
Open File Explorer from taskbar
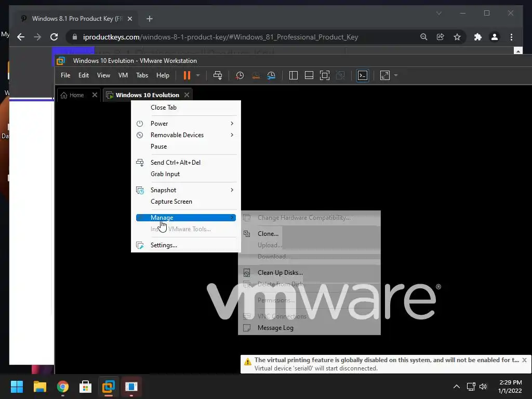coord(39,387)
